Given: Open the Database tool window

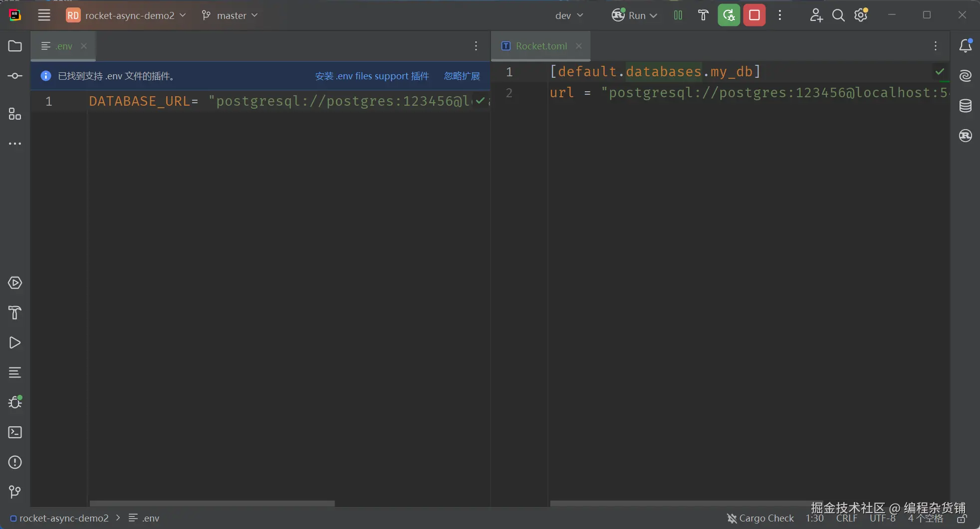Looking at the screenshot, I should point(966,106).
